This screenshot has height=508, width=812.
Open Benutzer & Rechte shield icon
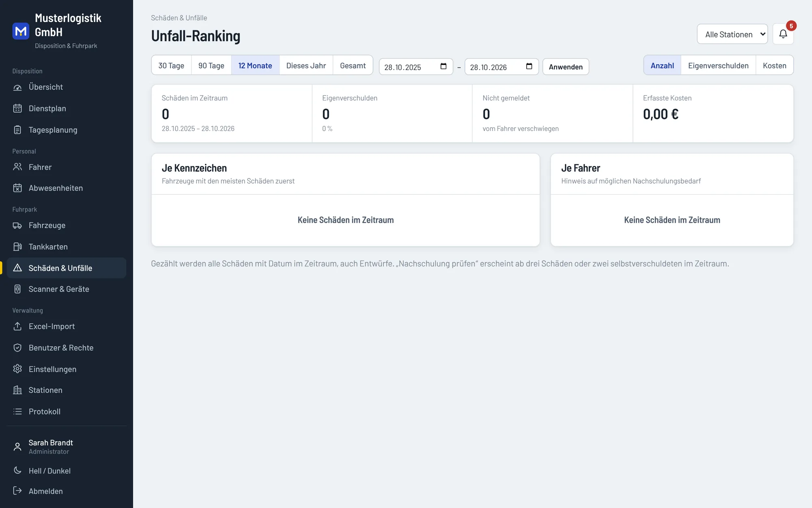coord(17,348)
